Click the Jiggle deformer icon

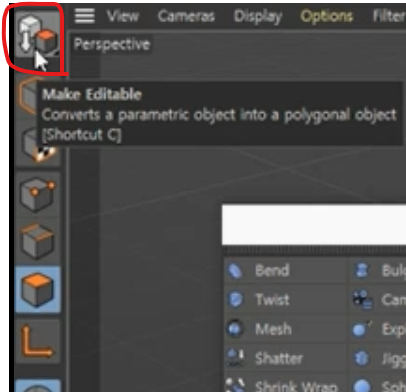[x=361, y=359]
